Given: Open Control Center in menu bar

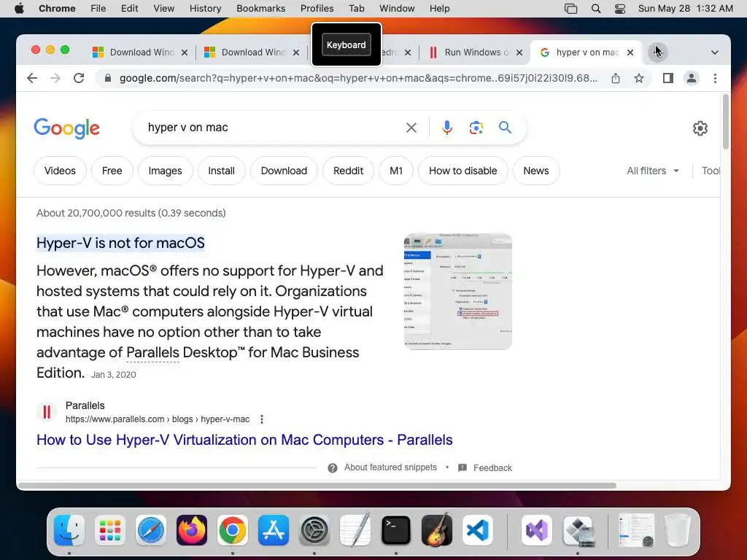Looking at the screenshot, I should (620, 9).
